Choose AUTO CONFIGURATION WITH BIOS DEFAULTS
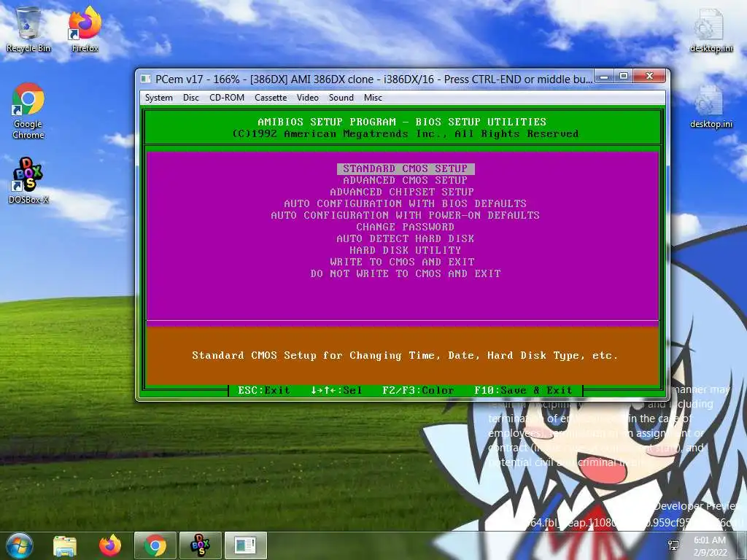The height and width of the screenshot is (560, 747). 406,204
